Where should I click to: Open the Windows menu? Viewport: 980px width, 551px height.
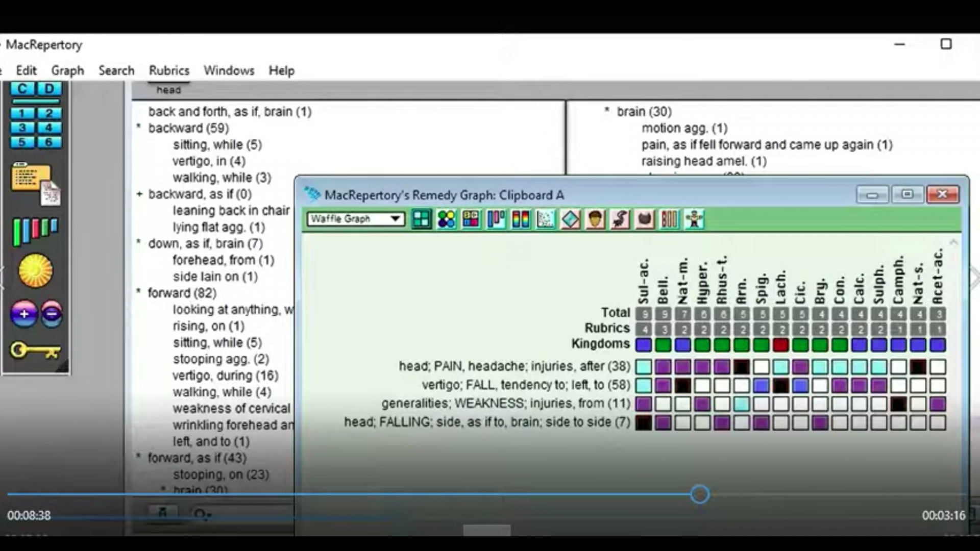[229, 70]
